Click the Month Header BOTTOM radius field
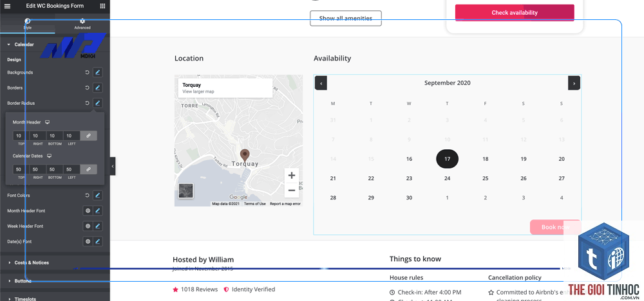Screen dimensions: 644x301 click(x=55, y=136)
